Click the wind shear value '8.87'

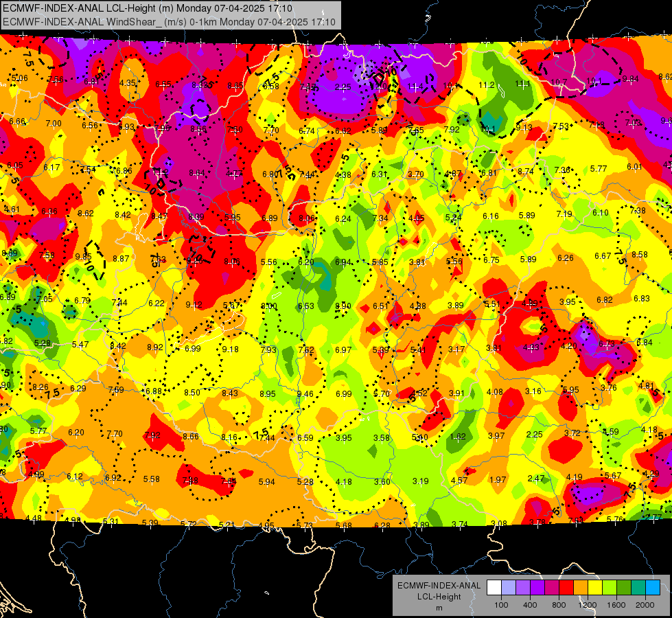121,259
